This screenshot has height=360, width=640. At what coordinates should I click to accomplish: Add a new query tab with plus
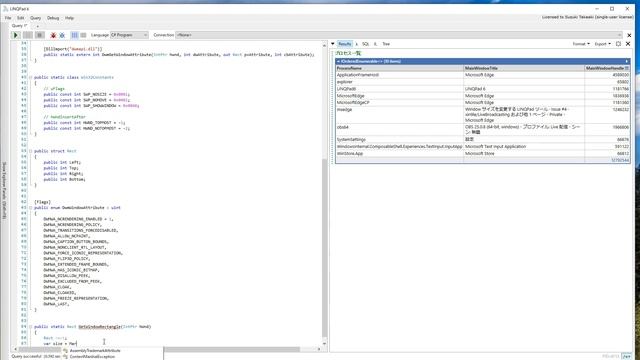(38, 26)
